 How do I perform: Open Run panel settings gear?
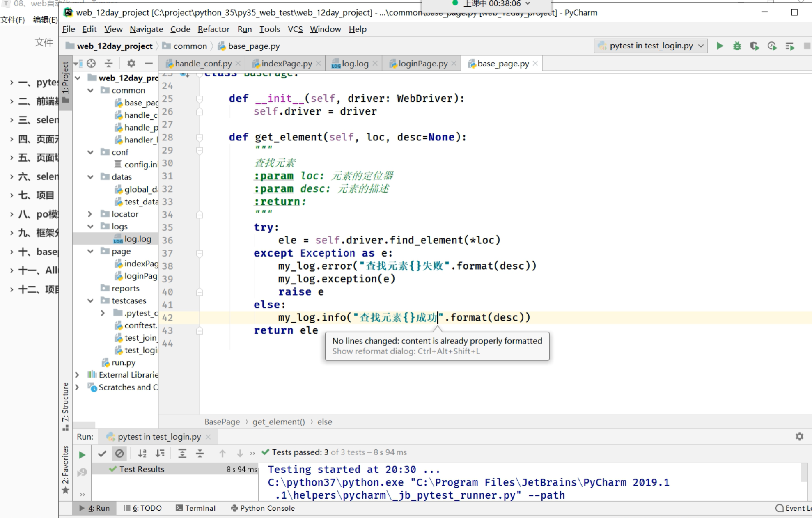click(x=799, y=436)
